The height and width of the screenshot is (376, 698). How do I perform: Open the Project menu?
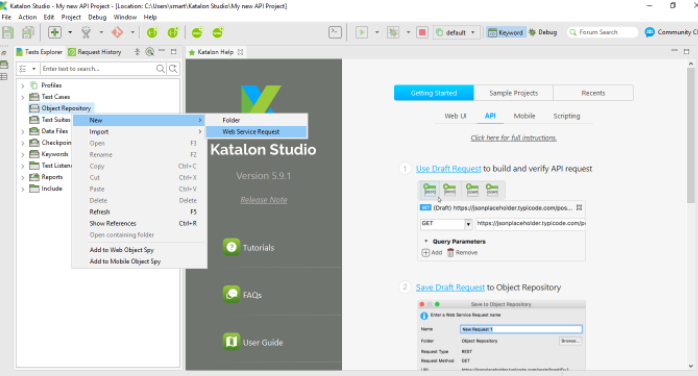[x=71, y=17]
